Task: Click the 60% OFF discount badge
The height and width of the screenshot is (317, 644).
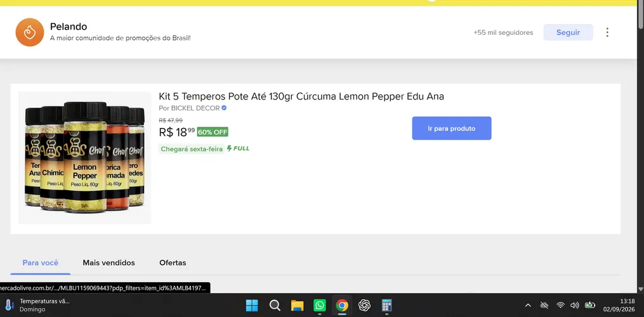Action: pos(213,132)
